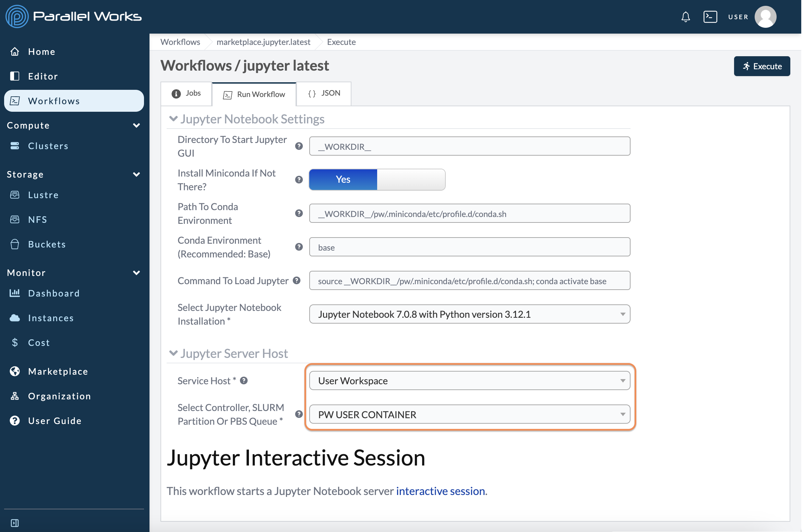Image resolution: width=803 pixels, height=532 pixels.
Task: Open Workflows in the sidebar
Action: click(74, 101)
